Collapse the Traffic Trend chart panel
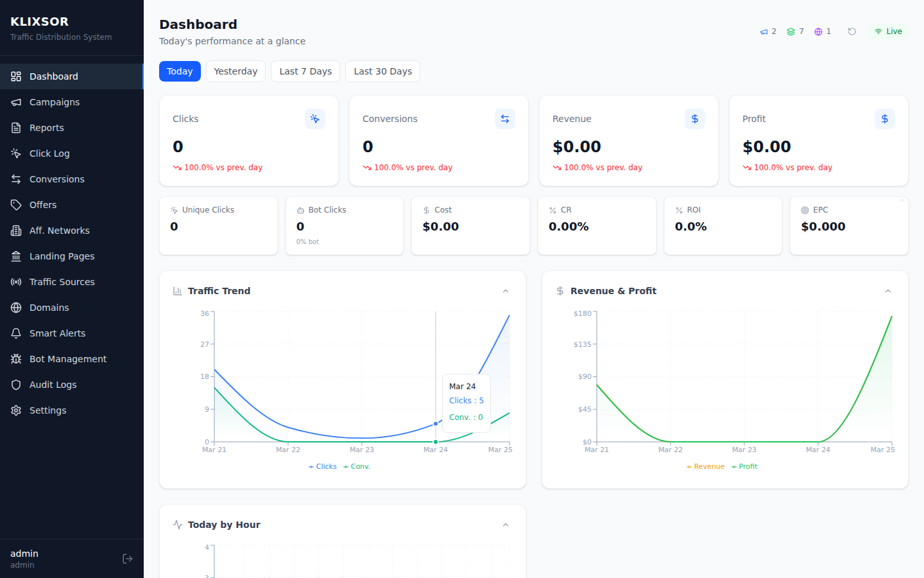 click(x=506, y=290)
